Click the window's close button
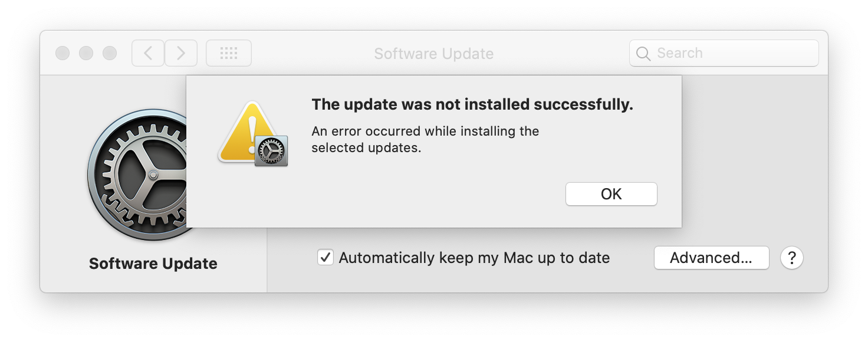 pos(63,53)
